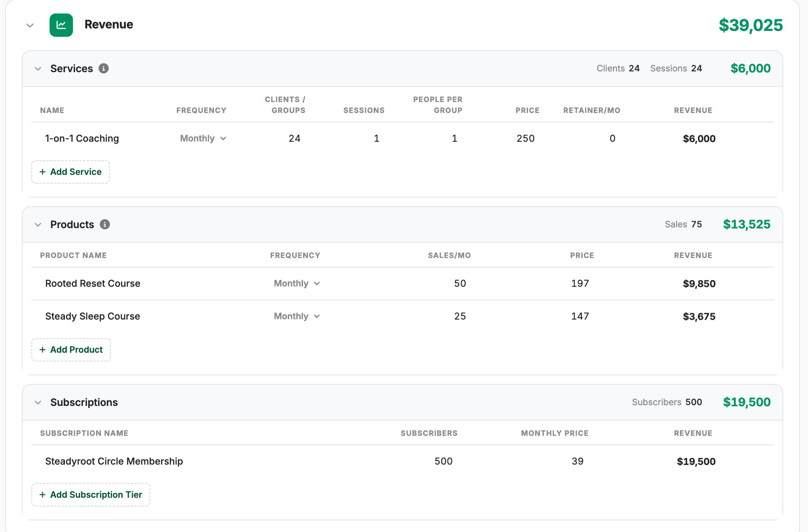Edit sales/mo value 50 for Rooted Reset
The height and width of the screenshot is (532, 808).
click(460, 283)
